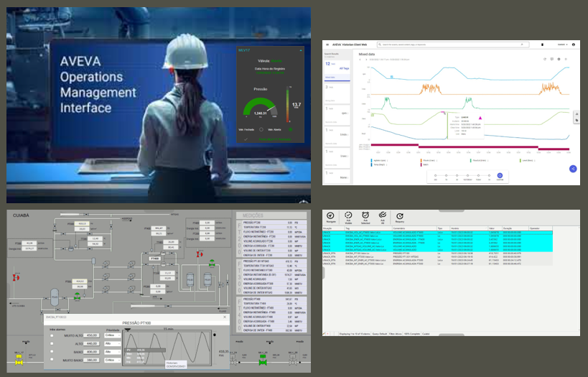Toggle ALTO alarm inhibit checkbox
Image resolution: width=588 pixels, height=377 pixels.
pos(52,343)
